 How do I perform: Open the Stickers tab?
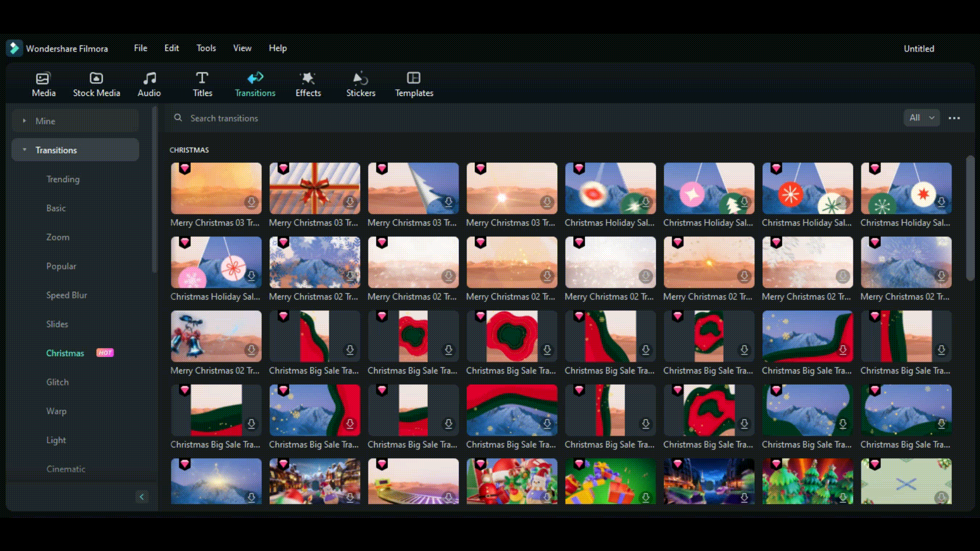361,85
